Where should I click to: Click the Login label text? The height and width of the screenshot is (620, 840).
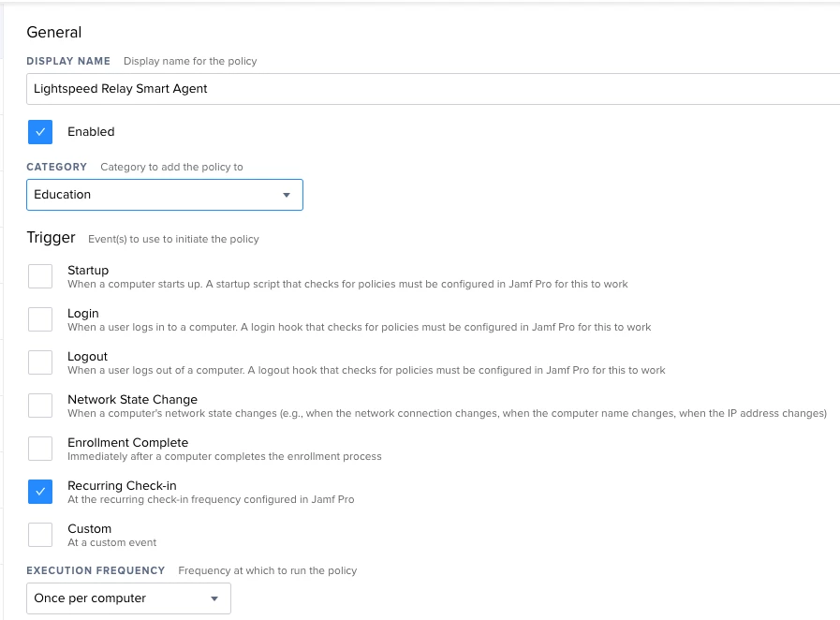pyautogui.click(x=83, y=314)
